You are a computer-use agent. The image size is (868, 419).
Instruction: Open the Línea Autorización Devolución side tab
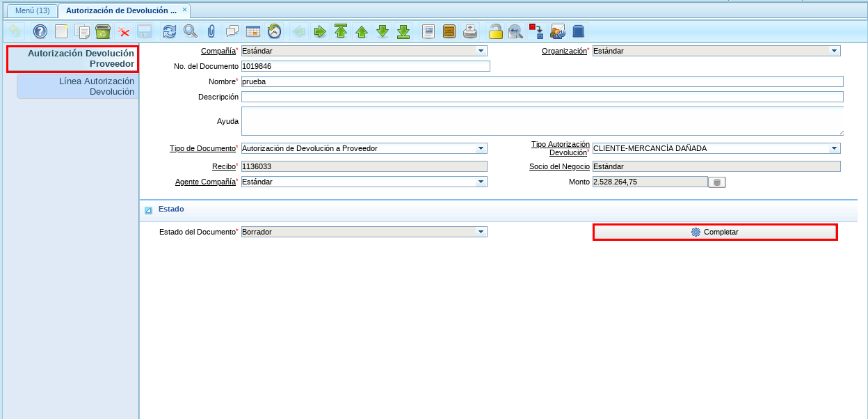pos(78,86)
